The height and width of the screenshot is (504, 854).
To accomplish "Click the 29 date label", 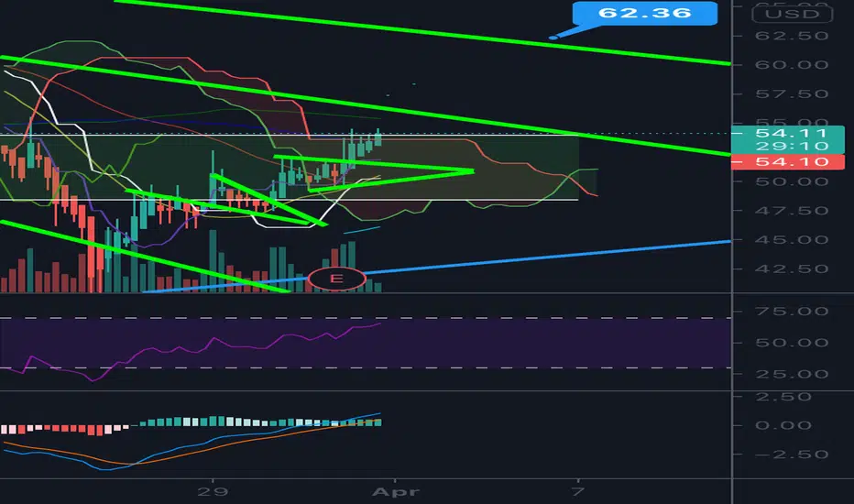I will click(213, 492).
